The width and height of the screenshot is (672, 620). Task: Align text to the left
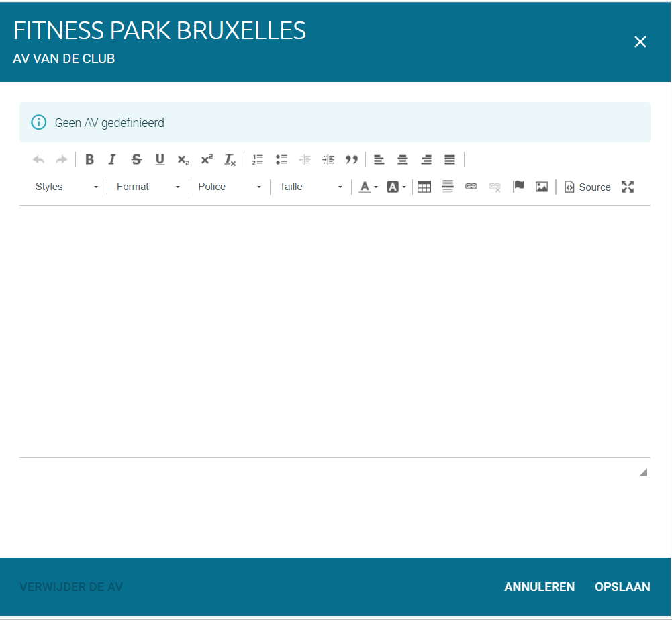click(379, 159)
